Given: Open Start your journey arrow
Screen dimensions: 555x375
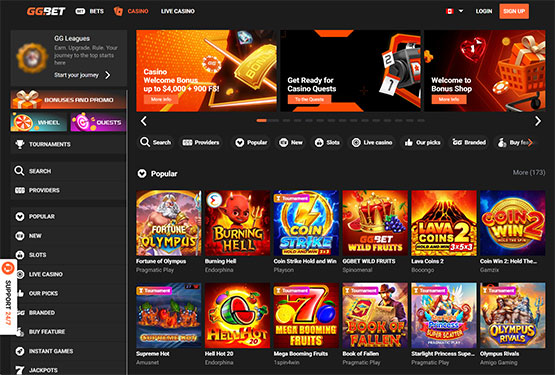Looking at the screenshot, I should tap(108, 75).
